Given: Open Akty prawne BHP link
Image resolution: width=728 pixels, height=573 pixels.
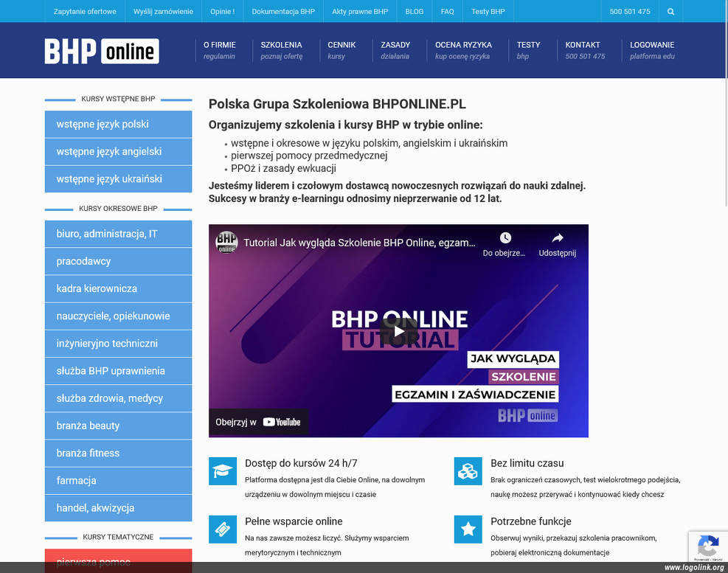Looking at the screenshot, I should [360, 12].
